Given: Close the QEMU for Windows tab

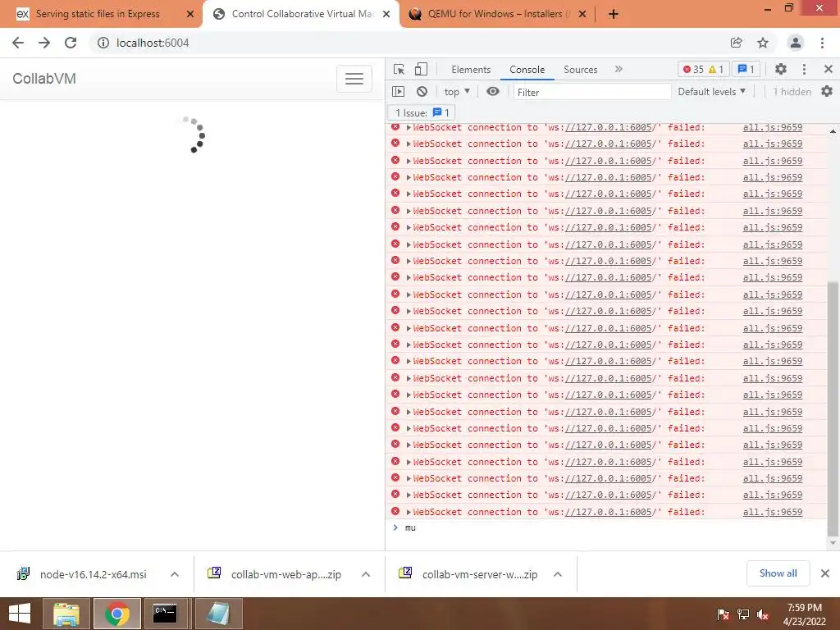Looking at the screenshot, I should tap(583, 14).
